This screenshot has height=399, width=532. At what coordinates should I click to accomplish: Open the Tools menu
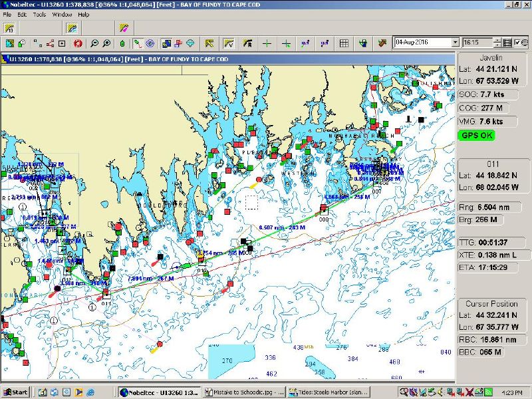coord(40,14)
